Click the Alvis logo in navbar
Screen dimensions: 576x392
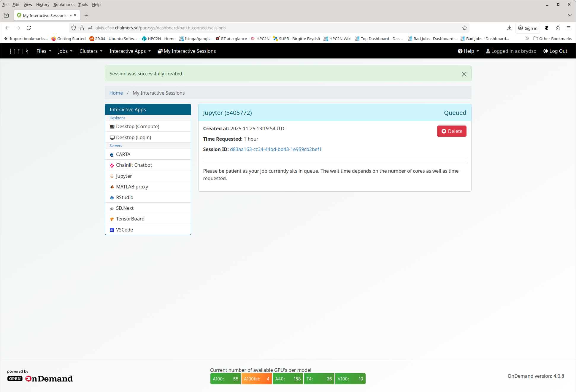pos(19,51)
